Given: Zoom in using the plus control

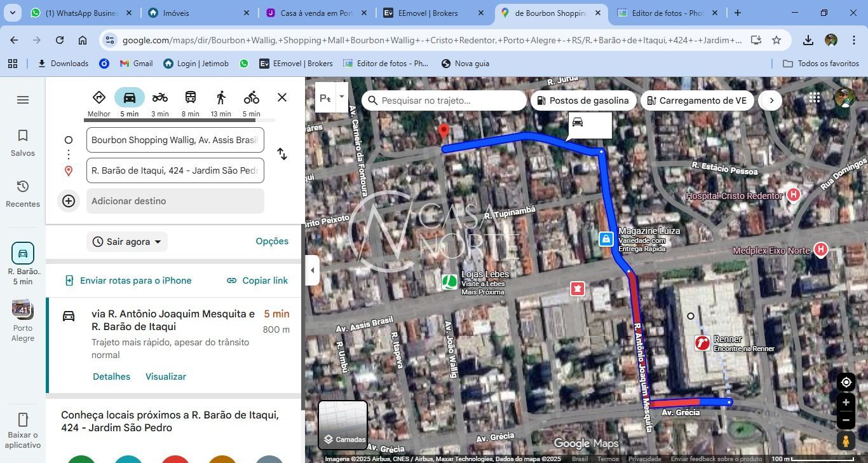Looking at the screenshot, I should [845, 402].
